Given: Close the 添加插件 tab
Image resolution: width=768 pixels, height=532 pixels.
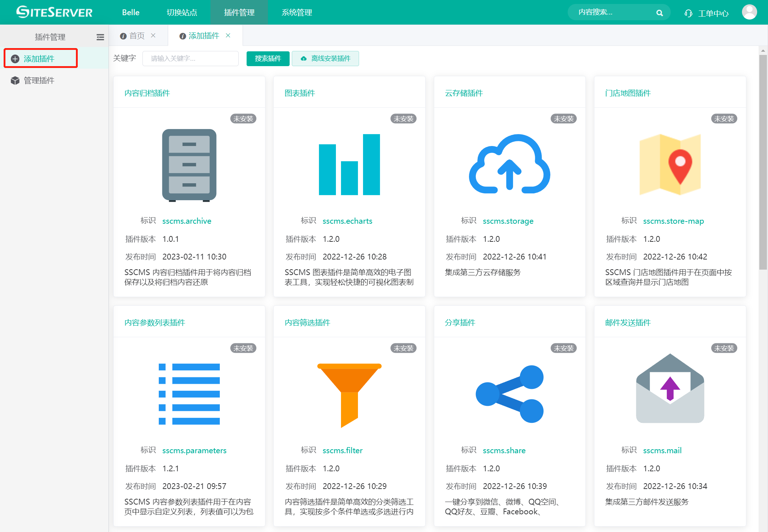Looking at the screenshot, I should 228,35.
